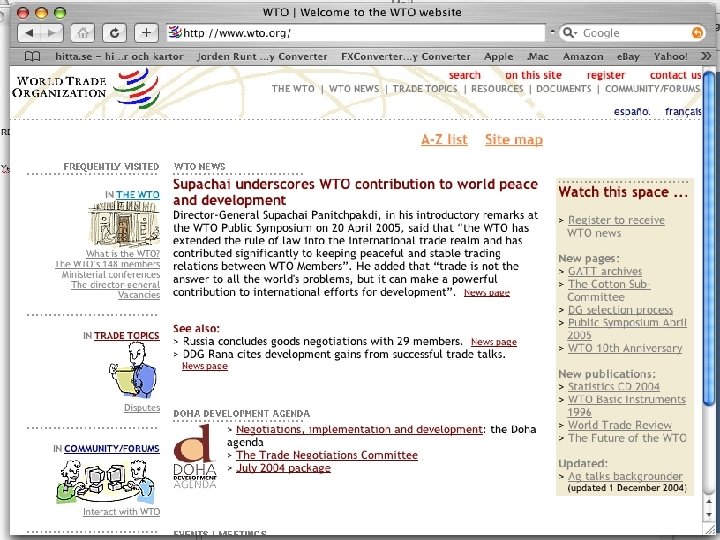The width and height of the screenshot is (720, 540).
Task: Click the add bookmark plus button
Action: (x=146, y=33)
